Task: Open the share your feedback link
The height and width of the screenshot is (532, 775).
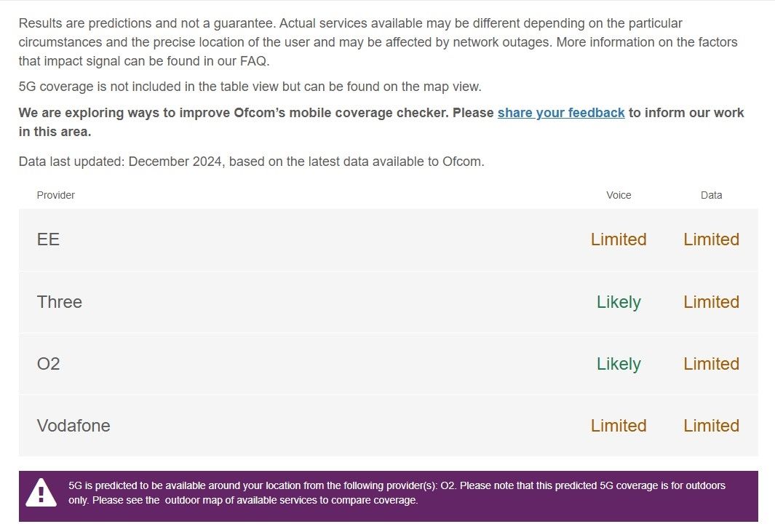Action: (561, 113)
